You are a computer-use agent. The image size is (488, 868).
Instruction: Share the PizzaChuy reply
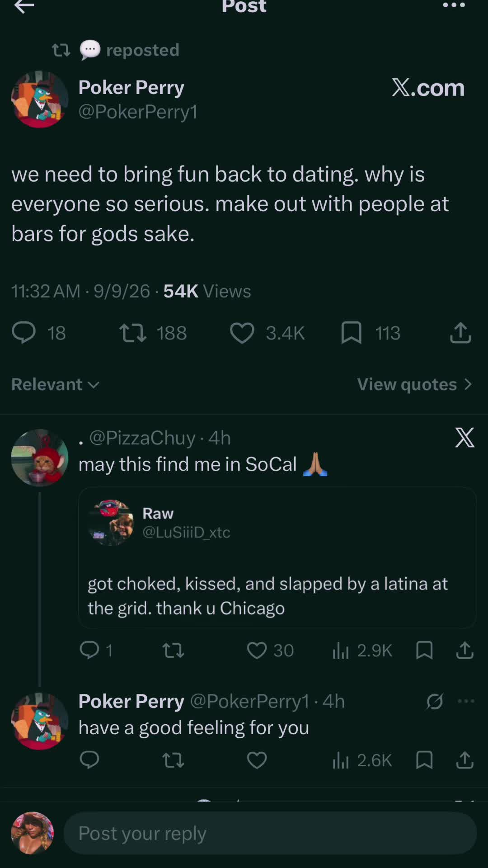[465, 650]
